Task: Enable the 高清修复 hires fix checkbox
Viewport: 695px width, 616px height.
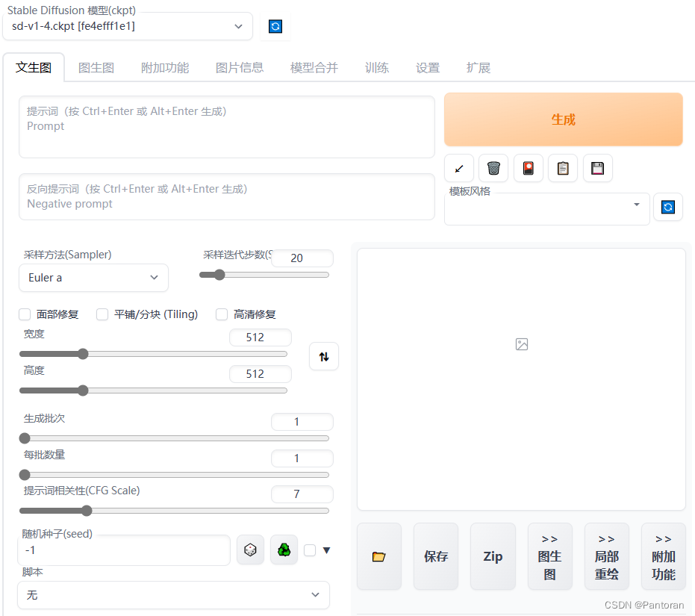Action: (x=222, y=314)
